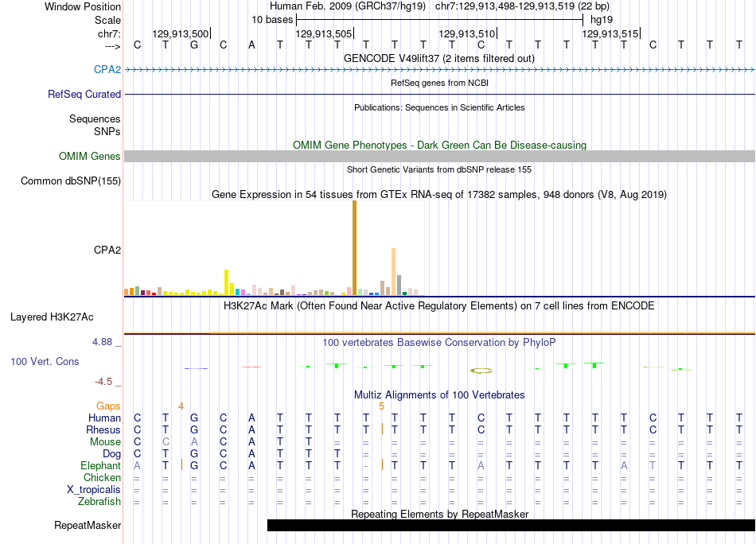Click the Dog species label

pyautogui.click(x=111, y=454)
